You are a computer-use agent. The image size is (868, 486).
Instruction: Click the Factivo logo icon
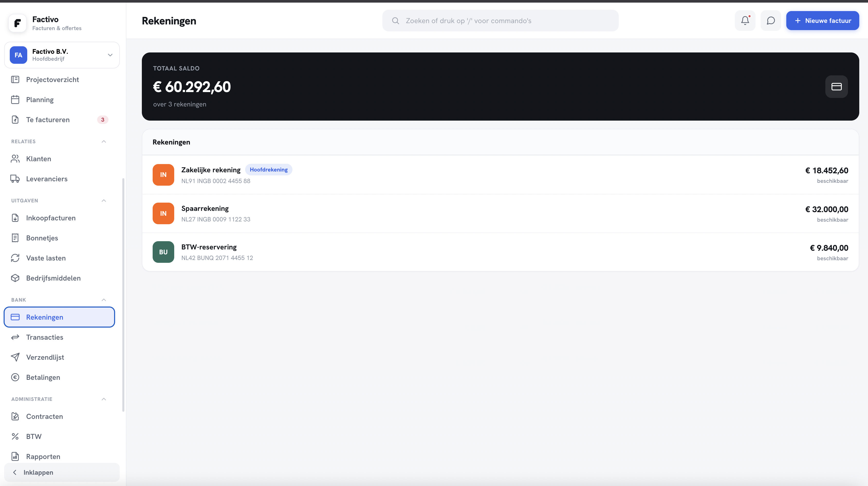pyautogui.click(x=17, y=23)
